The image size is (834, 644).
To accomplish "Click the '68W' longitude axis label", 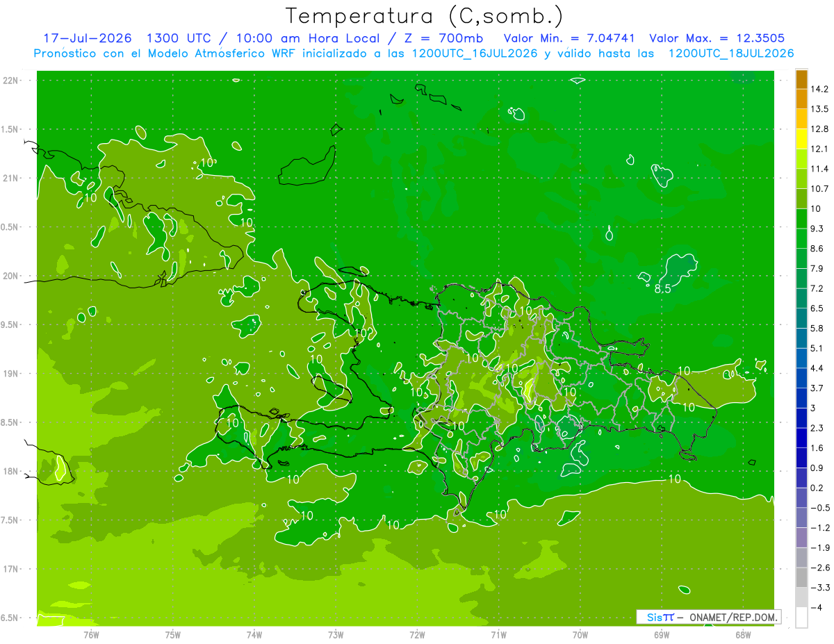I will click(742, 634).
